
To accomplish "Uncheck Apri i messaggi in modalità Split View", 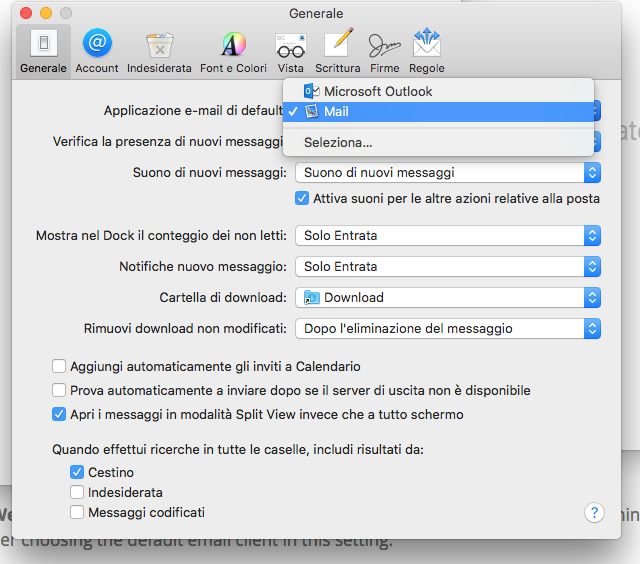I will 59,414.
